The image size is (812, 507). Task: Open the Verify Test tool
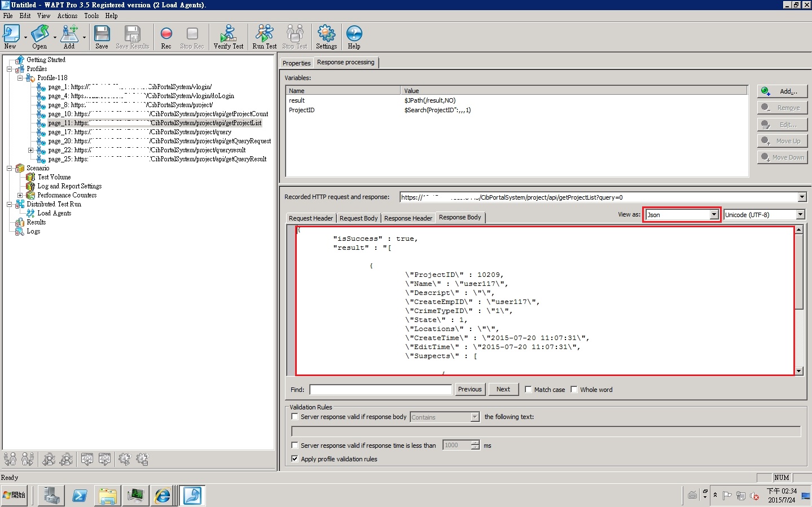[x=228, y=36]
